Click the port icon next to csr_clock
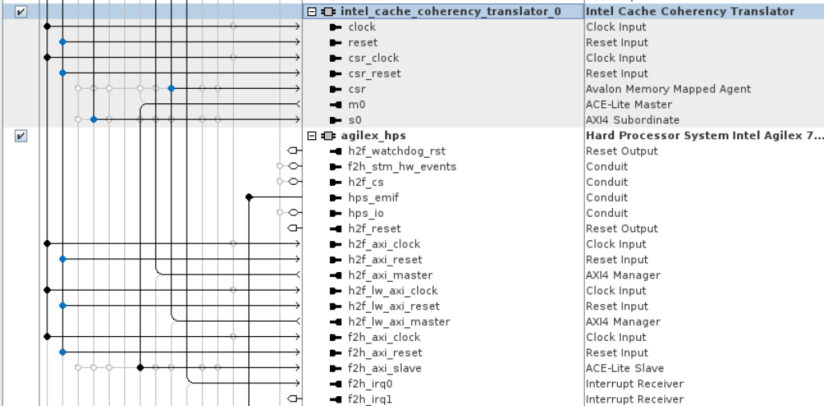This screenshot has width=824, height=406. (x=335, y=58)
